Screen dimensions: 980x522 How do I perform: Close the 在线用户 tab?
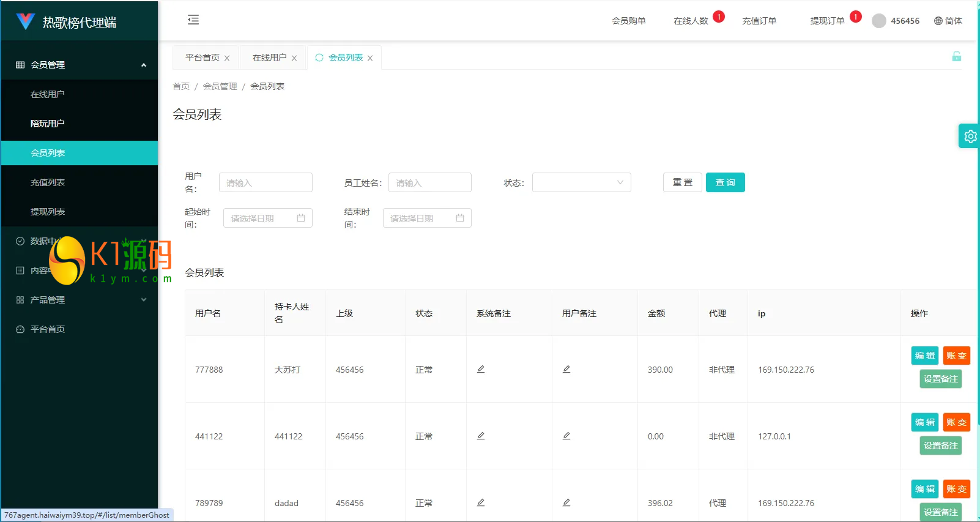point(294,58)
